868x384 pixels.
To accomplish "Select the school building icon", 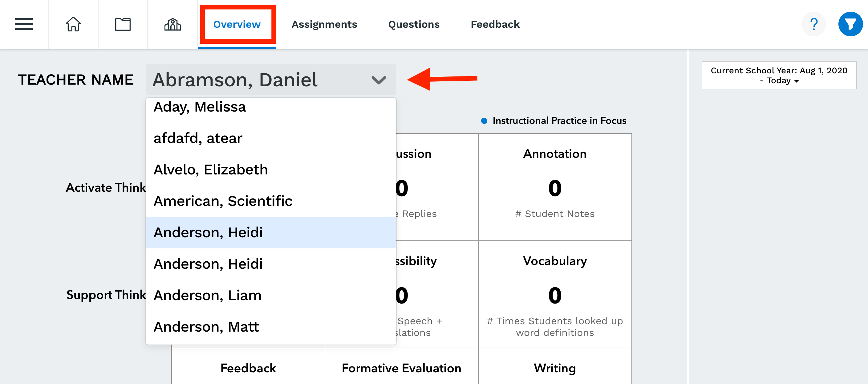I will tap(172, 24).
